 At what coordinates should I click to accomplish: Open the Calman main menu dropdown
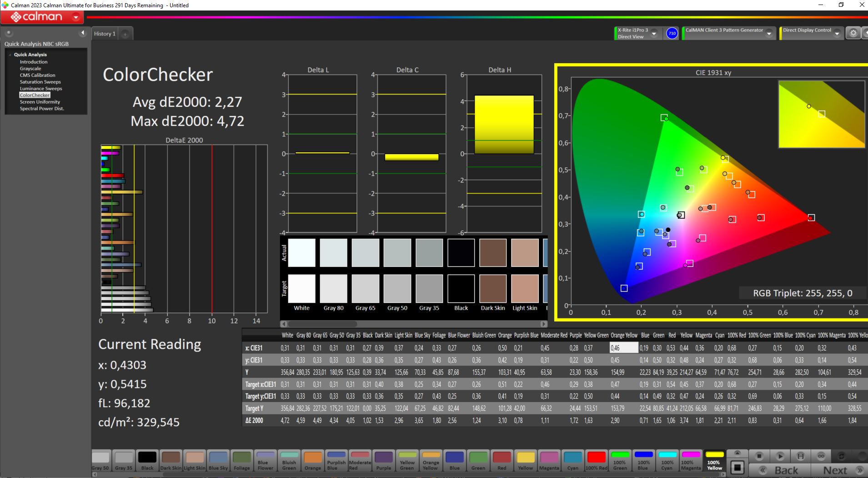click(76, 17)
